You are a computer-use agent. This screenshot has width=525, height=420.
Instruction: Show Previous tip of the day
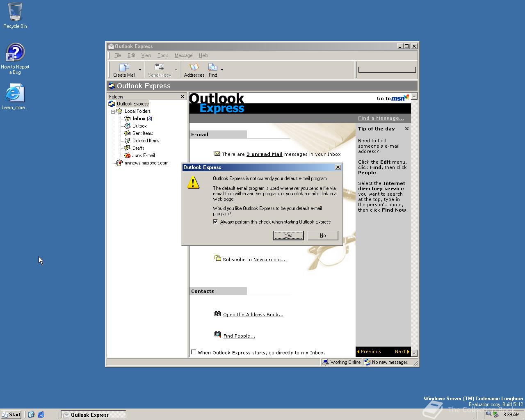(369, 352)
